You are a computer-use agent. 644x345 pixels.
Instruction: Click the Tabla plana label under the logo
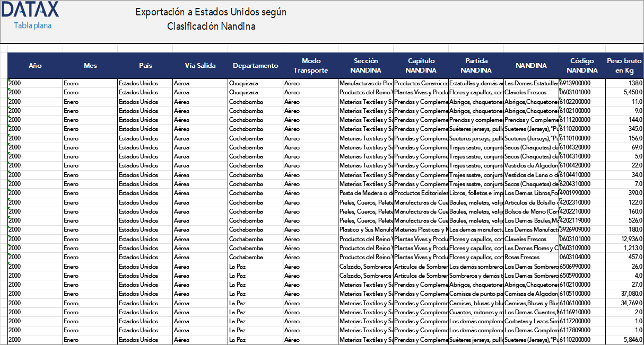[x=32, y=25]
